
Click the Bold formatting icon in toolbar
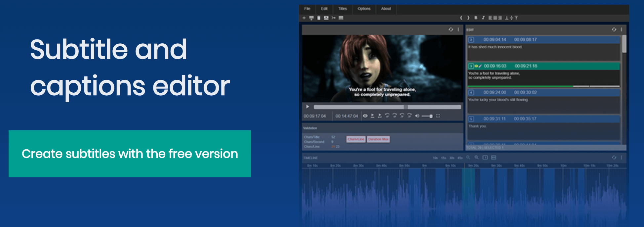[476, 18]
